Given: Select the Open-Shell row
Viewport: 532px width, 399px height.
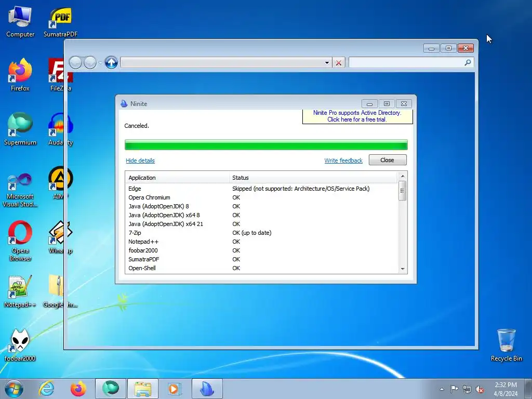Looking at the screenshot, I should pos(261,268).
